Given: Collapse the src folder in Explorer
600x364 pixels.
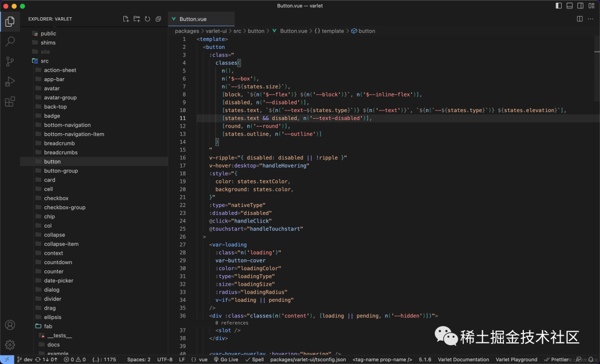Looking at the screenshot, I should tap(44, 61).
